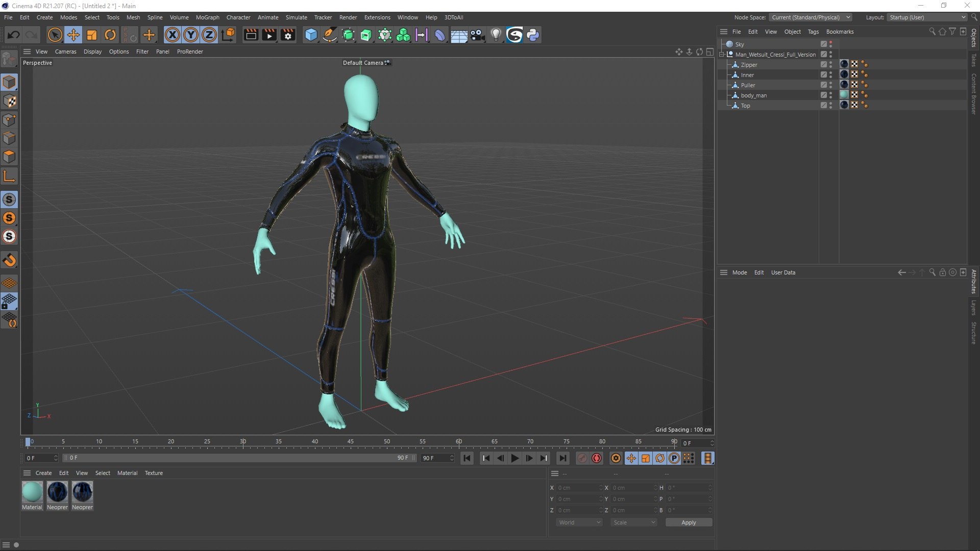Switch to Texture mode icon
The height and width of the screenshot is (551, 980).
tap(9, 101)
